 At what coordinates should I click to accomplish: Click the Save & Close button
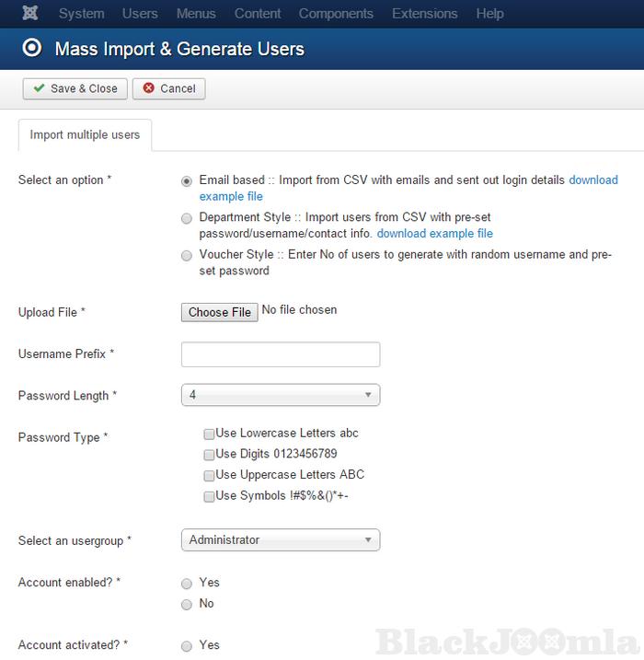75,88
